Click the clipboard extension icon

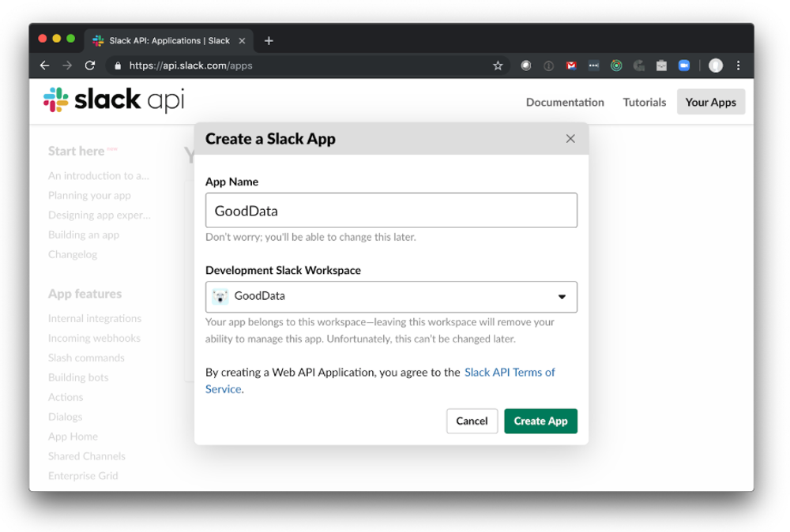pyautogui.click(x=661, y=66)
